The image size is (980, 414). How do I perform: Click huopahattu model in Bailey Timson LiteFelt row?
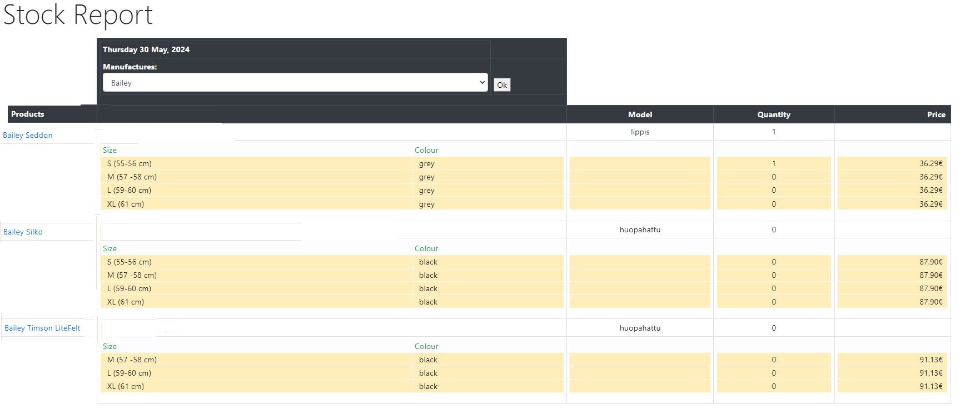[x=640, y=328]
